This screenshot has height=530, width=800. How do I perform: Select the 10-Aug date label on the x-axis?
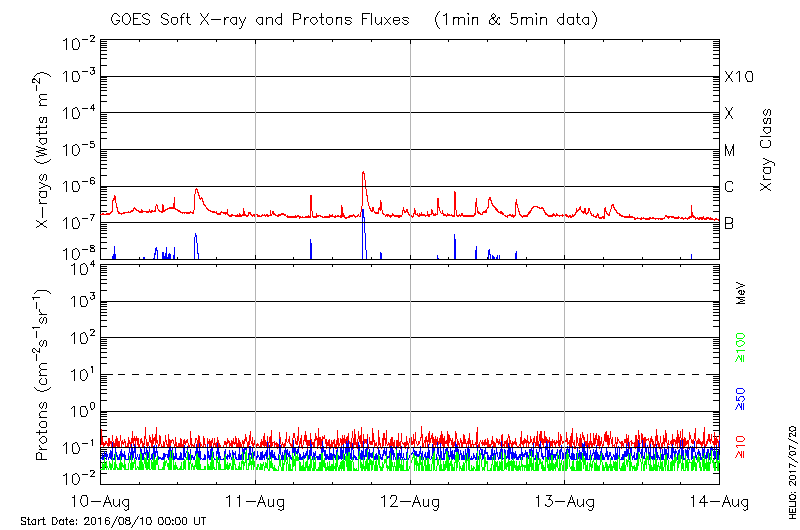100,500
